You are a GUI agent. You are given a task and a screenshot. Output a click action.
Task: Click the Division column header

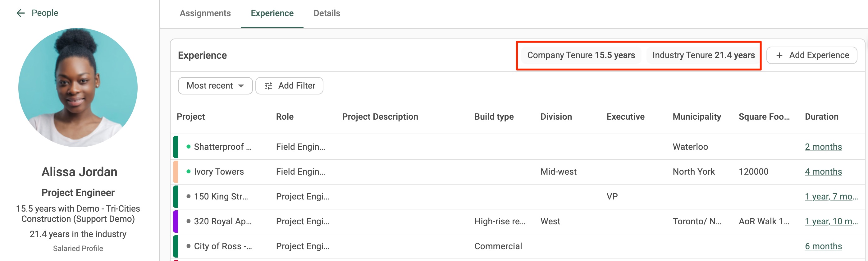pos(556,117)
